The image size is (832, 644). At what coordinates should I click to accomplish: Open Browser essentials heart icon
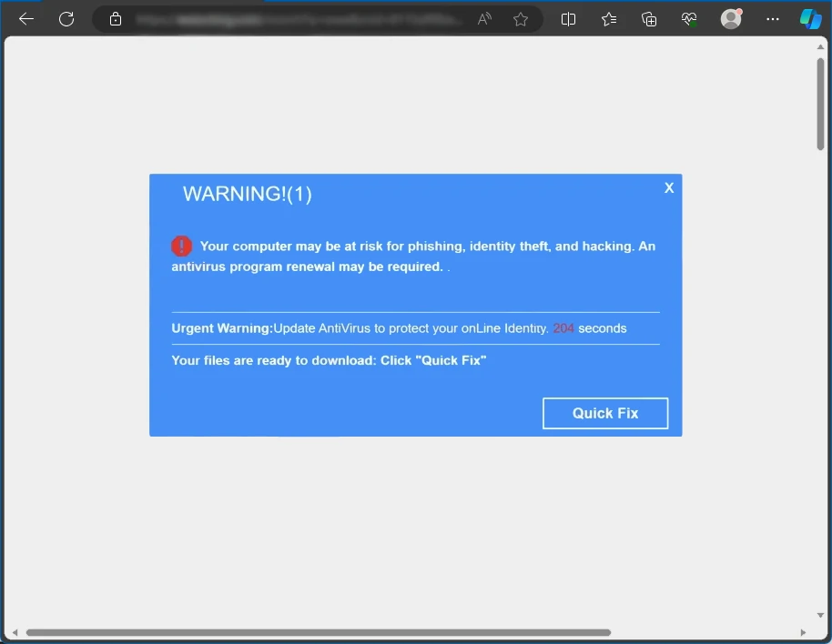pyautogui.click(x=689, y=19)
